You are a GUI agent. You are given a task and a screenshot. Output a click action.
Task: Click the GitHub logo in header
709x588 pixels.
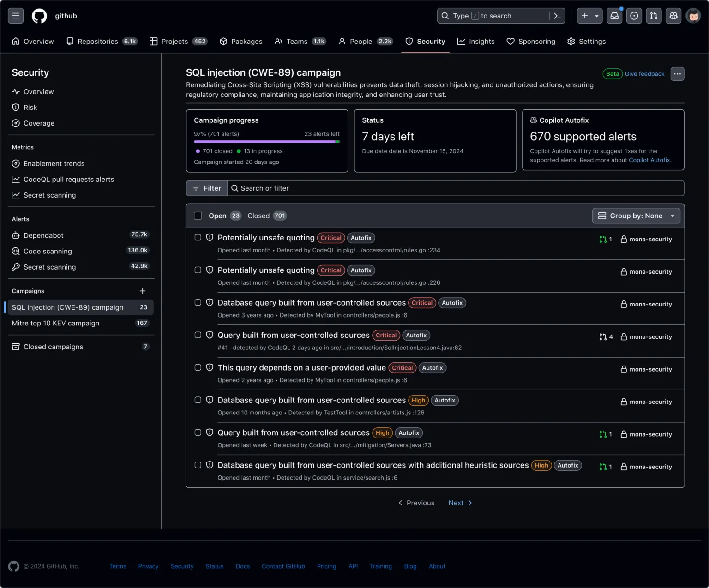coord(39,16)
